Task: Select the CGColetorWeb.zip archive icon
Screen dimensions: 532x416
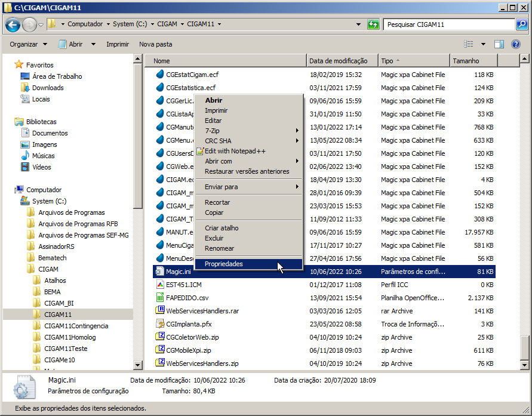Action: click(x=160, y=337)
